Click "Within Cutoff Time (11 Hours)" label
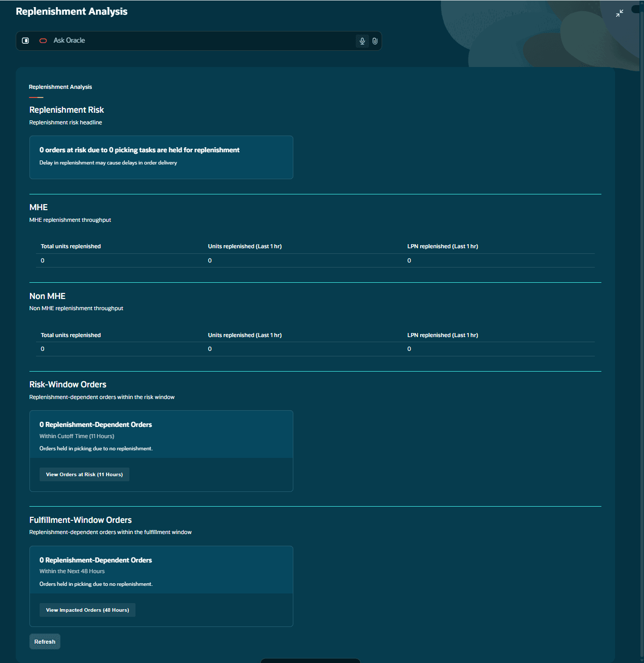The height and width of the screenshot is (663, 644). click(77, 436)
